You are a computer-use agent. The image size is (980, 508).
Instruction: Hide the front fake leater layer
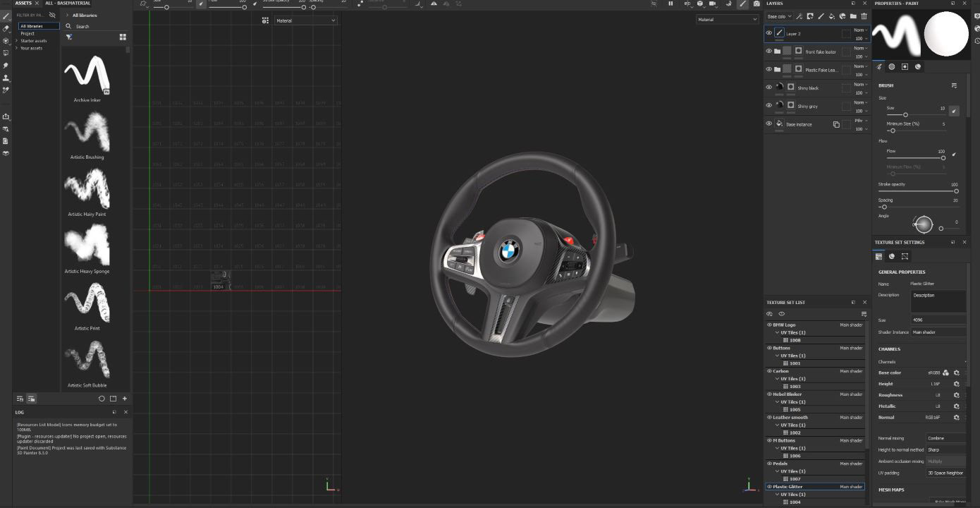point(768,51)
